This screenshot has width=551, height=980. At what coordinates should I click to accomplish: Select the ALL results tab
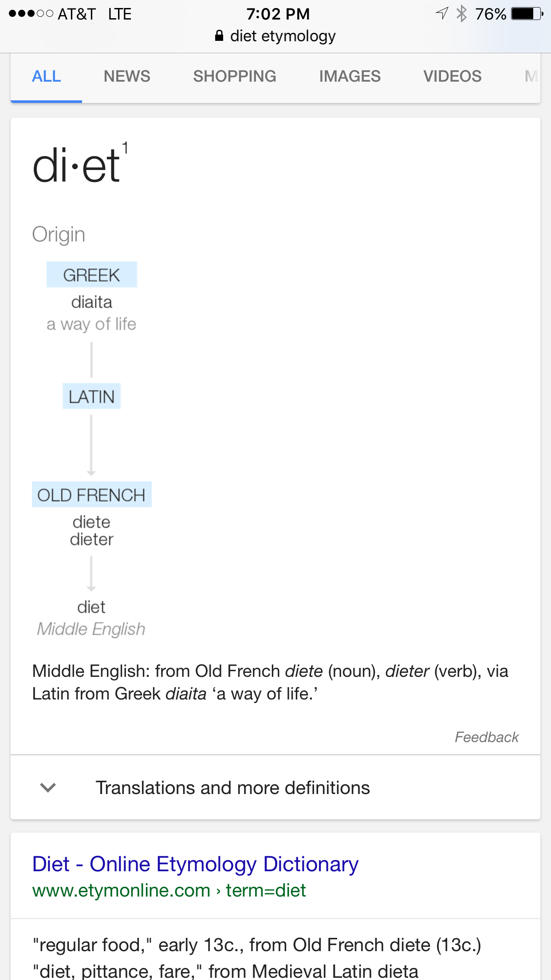[x=46, y=76]
